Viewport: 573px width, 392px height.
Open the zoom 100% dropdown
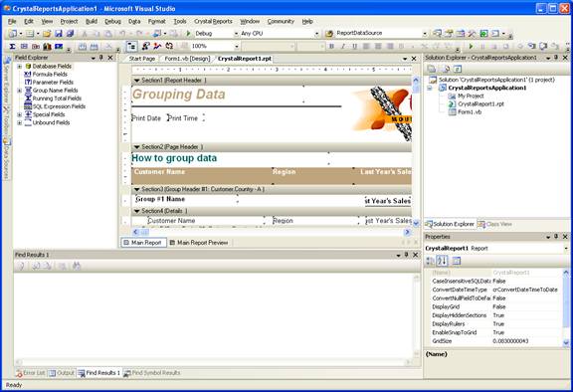237,46
